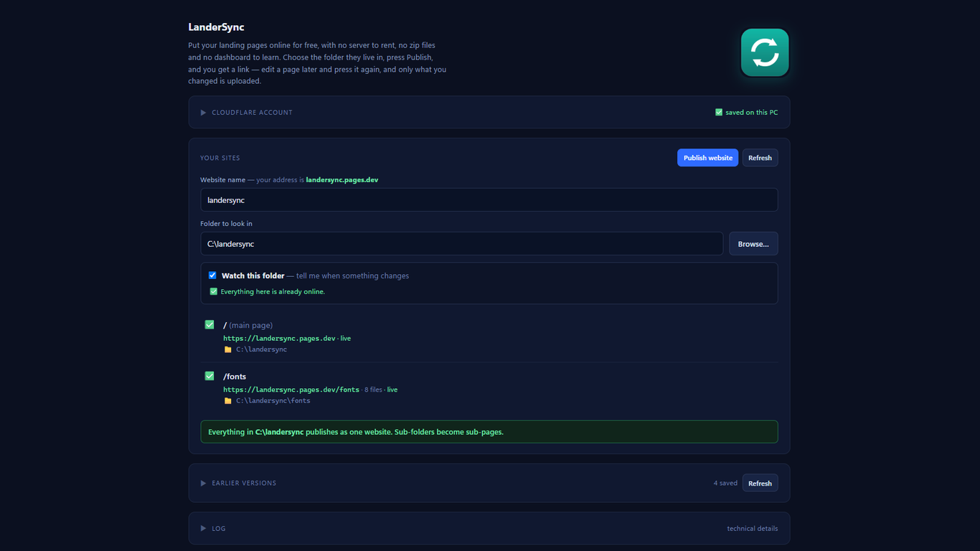Open the https://landersync.pages.dev/fonts link

point(291,390)
